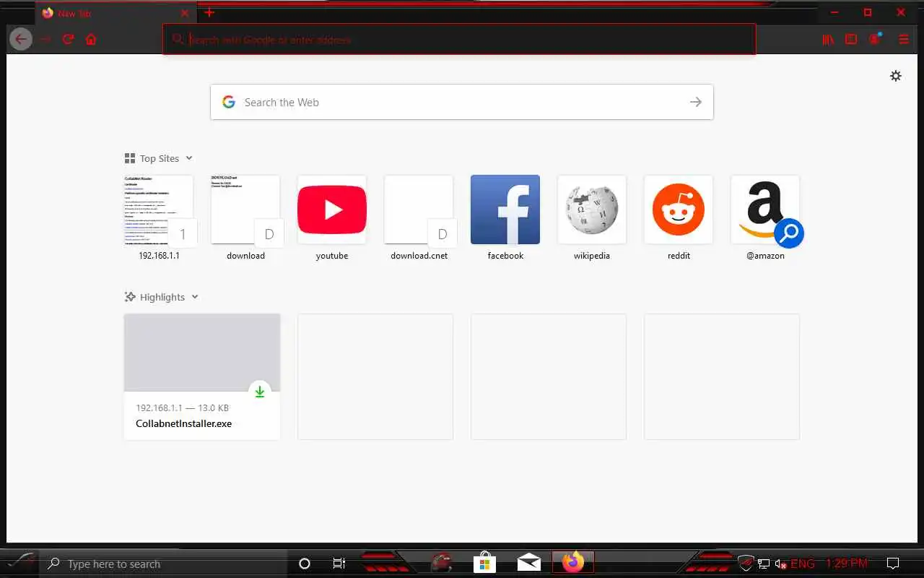Open the Reddit top site
Image resolution: width=924 pixels, height=578 pixels.
tap(679, 217)
